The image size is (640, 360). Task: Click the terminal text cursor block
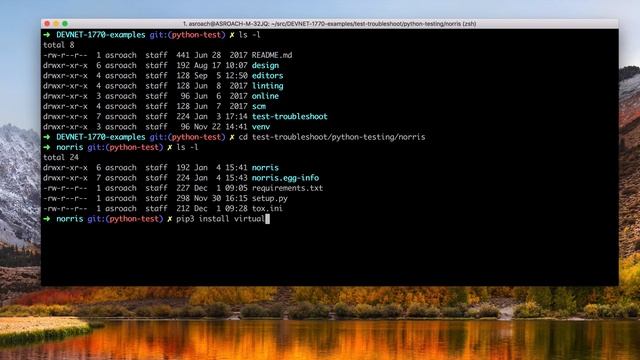267,219
